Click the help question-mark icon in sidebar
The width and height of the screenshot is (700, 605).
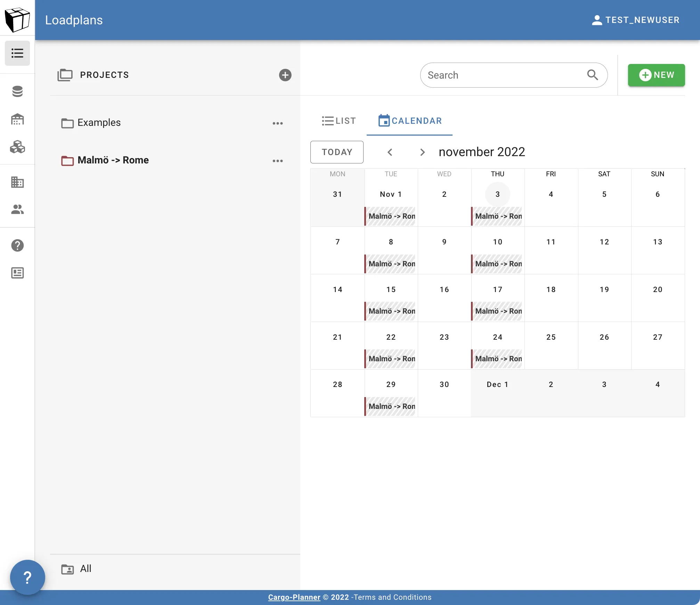tap(17, 245)
